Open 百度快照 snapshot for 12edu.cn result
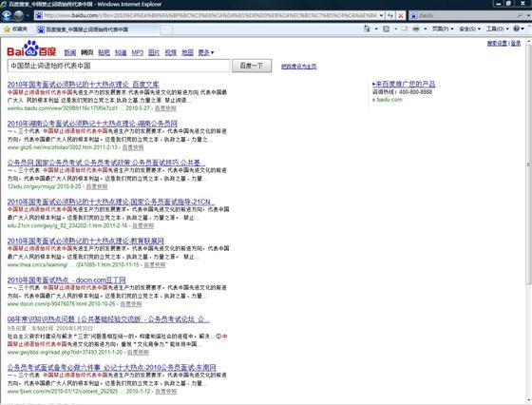The height and width of the screenshot is (405, 532). tap(97, 186)
